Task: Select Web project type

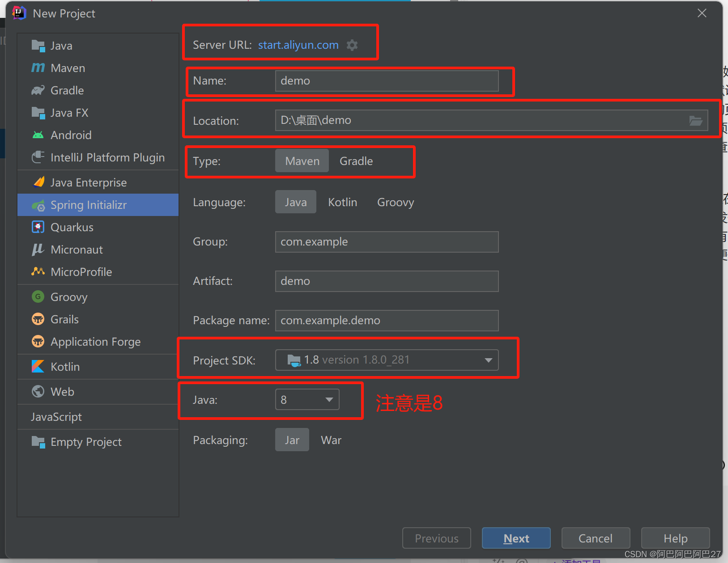Action: tap(98, 392)
